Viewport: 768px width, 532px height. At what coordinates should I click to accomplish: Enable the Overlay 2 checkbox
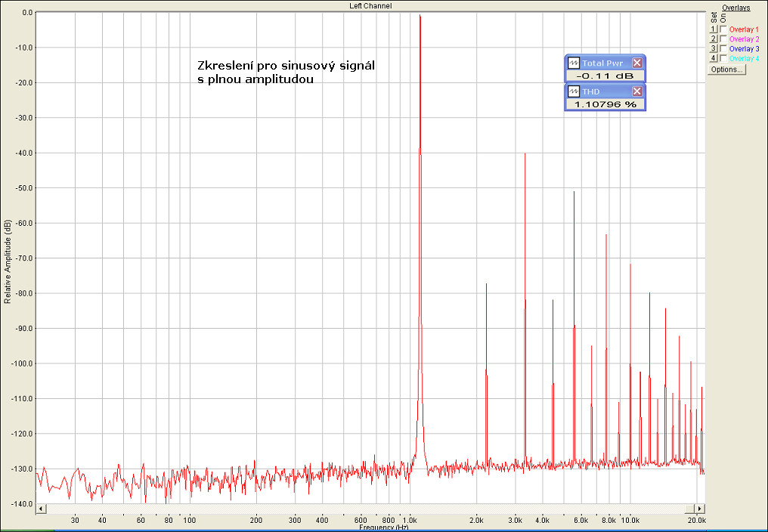[x=723, y=39]
